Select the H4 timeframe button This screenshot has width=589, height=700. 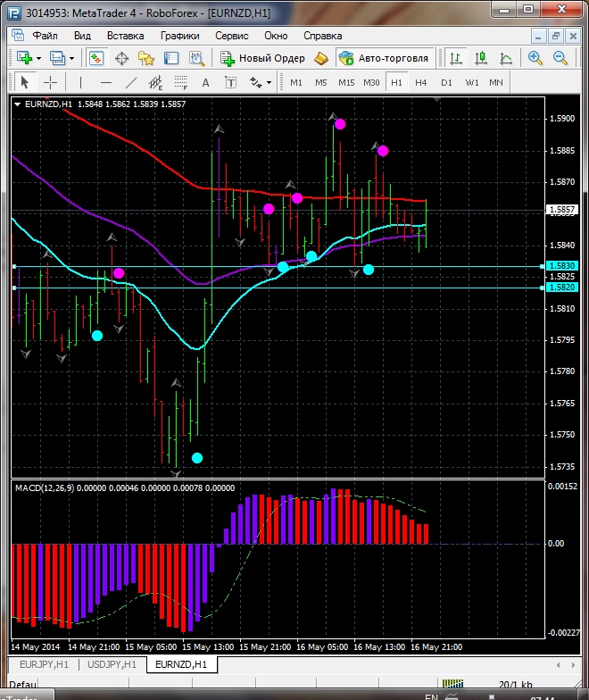[x=421, y=82]
